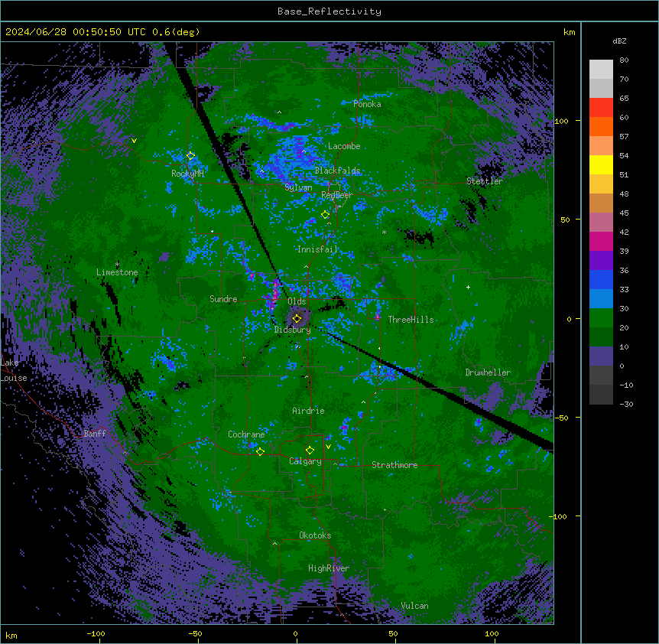Select the asterisk marker east of Innisfail

384,232
